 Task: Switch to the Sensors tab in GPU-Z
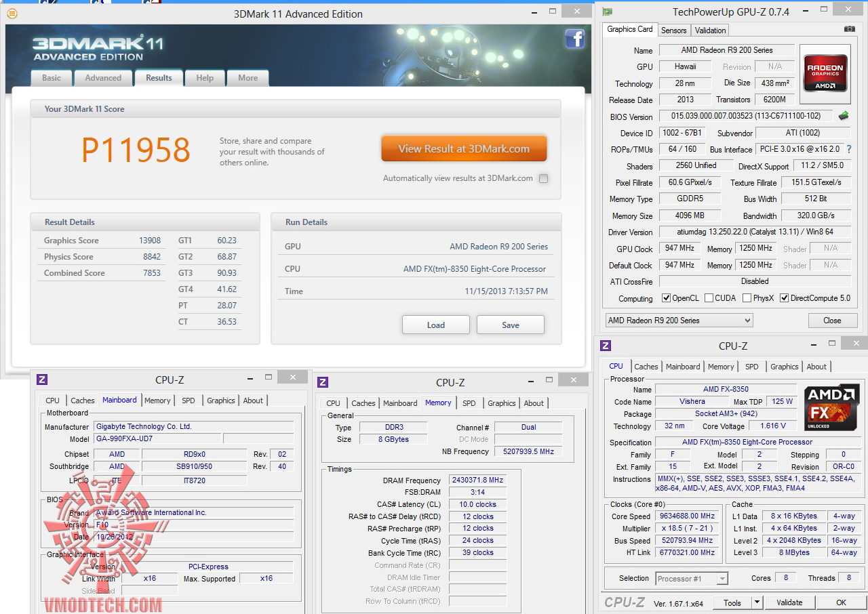(x=674, y=30)
